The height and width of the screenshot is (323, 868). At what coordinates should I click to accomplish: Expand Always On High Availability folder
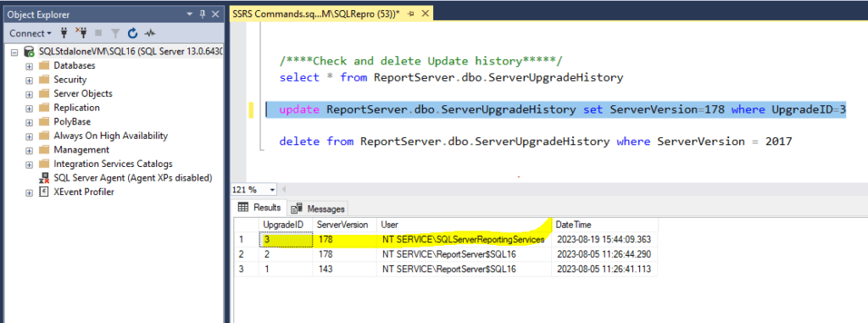(29, 136)
